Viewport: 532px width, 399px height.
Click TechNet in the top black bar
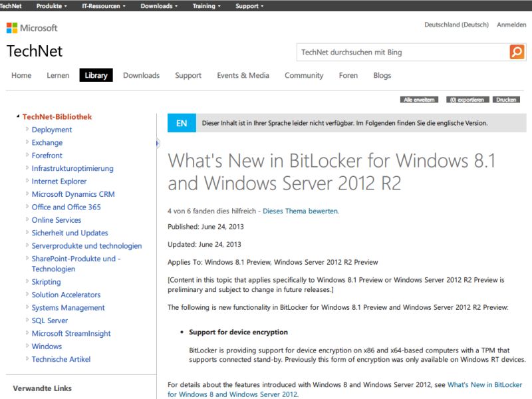point(11,6)
